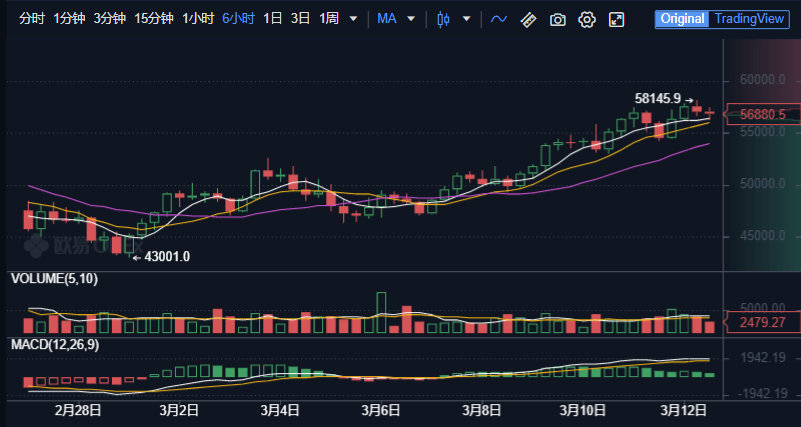Image resolution: width=801 pixels, height=427 pixels.
Task: Switch to 15分钟 interval
Action: point(154,19)
